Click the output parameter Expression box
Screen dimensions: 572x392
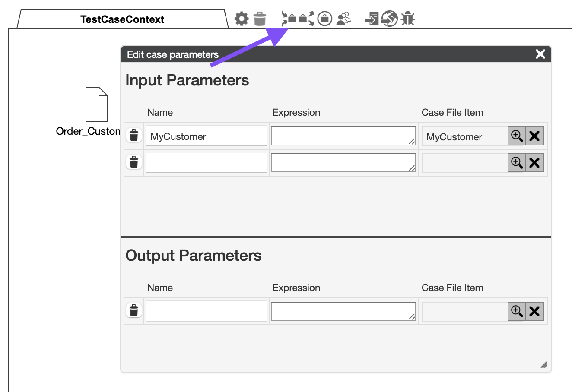click(x=343, y=311)
